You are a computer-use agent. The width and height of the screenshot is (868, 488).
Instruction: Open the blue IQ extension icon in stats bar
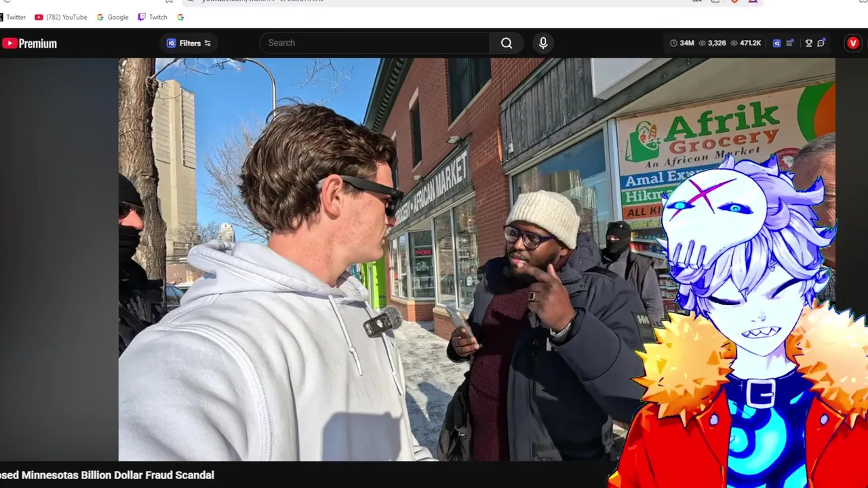(776, 43)
